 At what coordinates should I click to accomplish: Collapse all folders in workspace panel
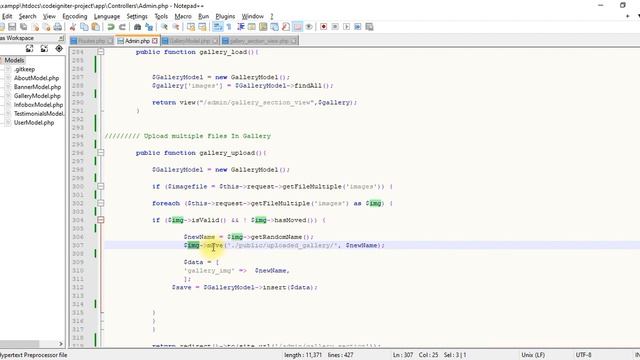[44, 49]
